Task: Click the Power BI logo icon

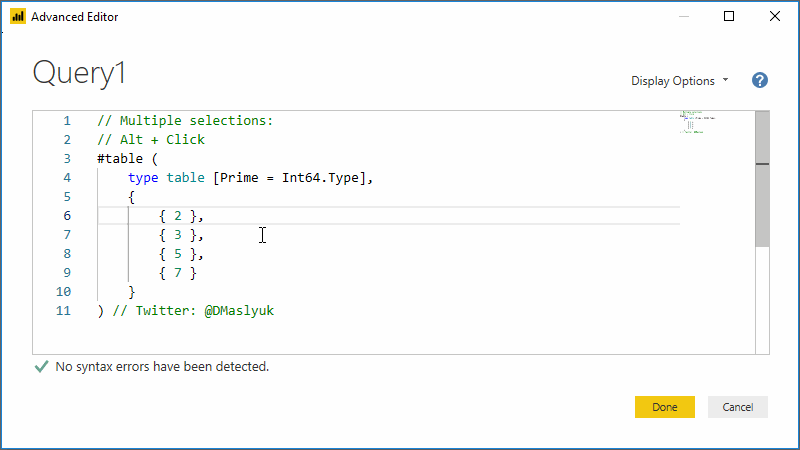Action: (18, 16)
